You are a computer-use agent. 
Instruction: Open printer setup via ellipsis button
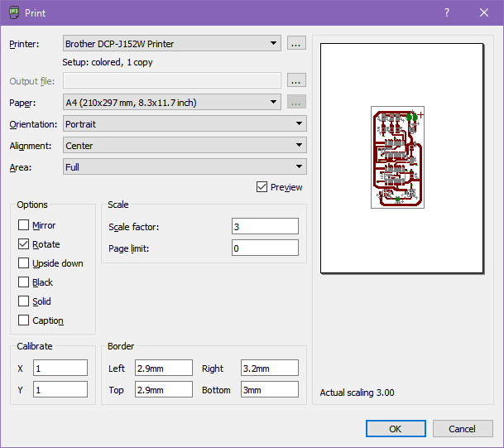pyautogui.click(x=297, y=43)
